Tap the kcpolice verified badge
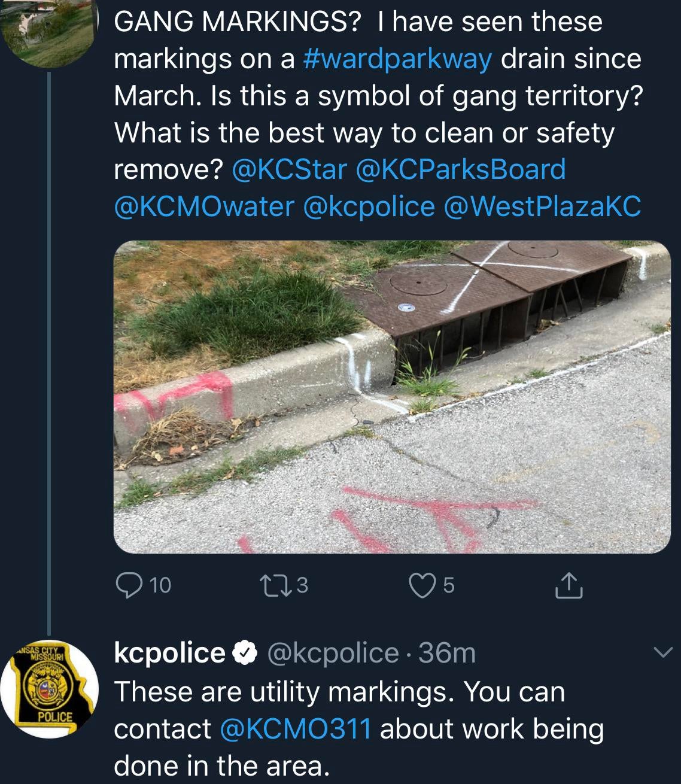The image size is (681, 784). [244, 653]
